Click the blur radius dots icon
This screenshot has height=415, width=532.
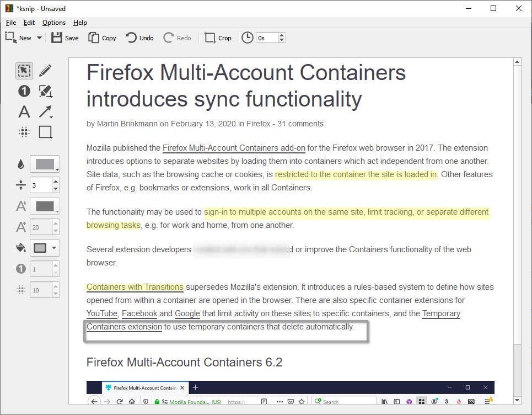click(21, 290)
